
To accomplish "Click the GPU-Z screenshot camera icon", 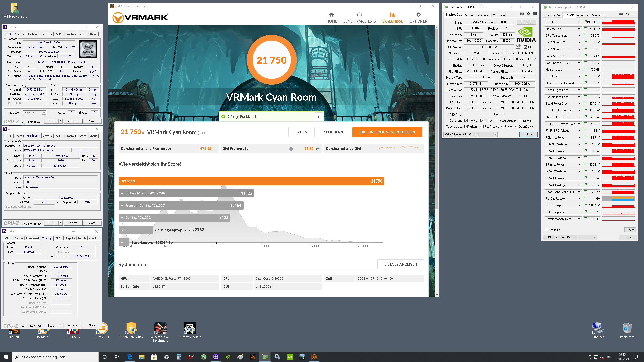I will [522, 14].
